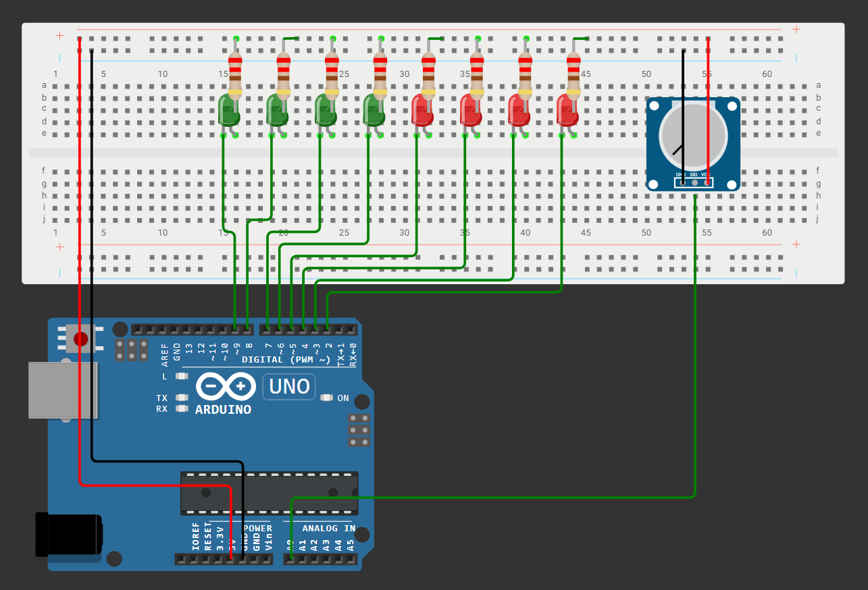Viewport: 868px width, 590px height.
Task: Pick the green LED wired to pin 6
Action: point(375,110)
